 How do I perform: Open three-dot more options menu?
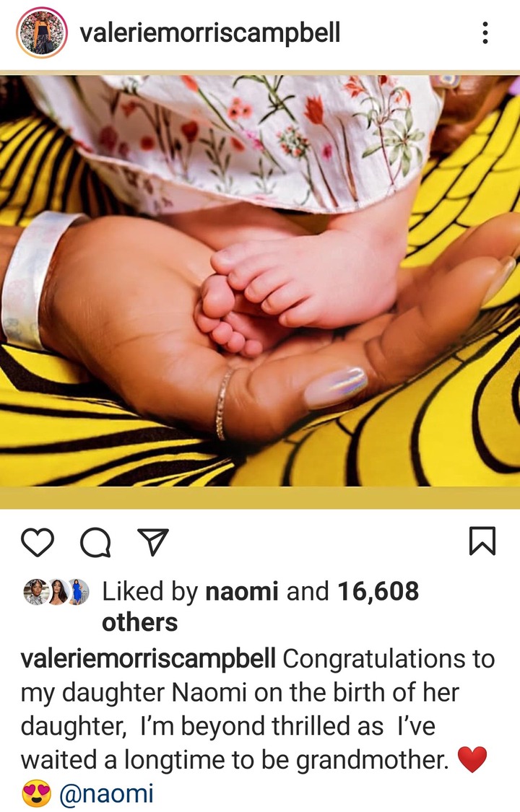pos(485,32)
